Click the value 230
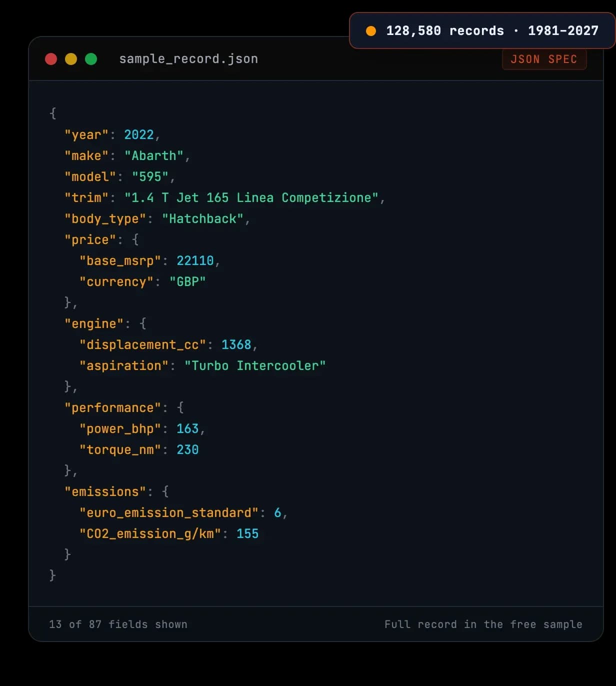This screenshot has width=616, height=686. [x=187, y=450]
